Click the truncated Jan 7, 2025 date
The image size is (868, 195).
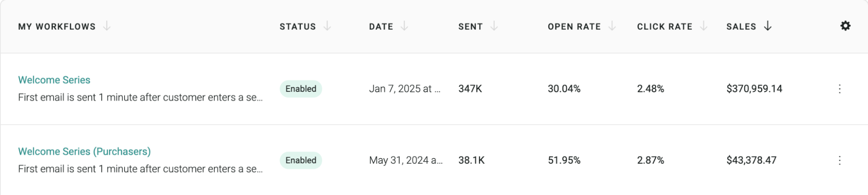405,89
